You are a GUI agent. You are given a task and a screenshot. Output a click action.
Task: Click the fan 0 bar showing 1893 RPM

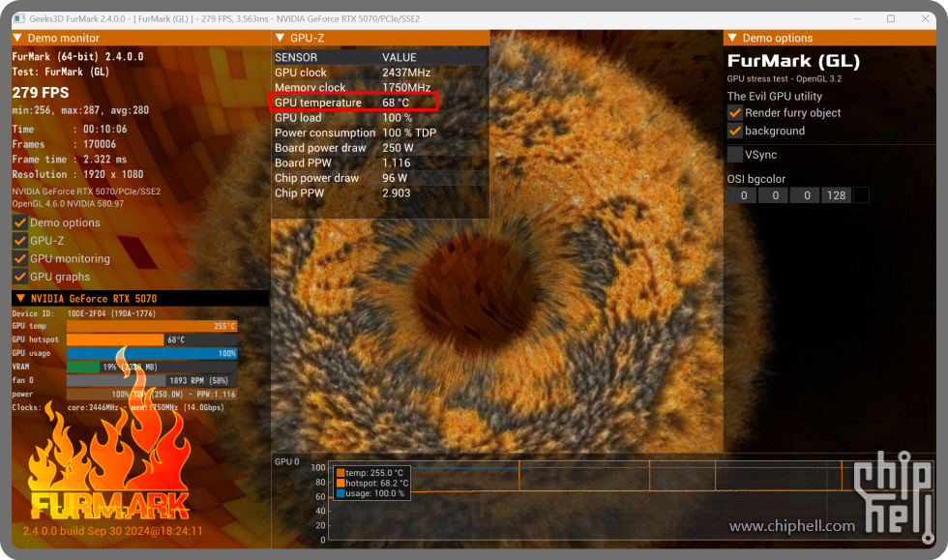click(x=152, y=380)
